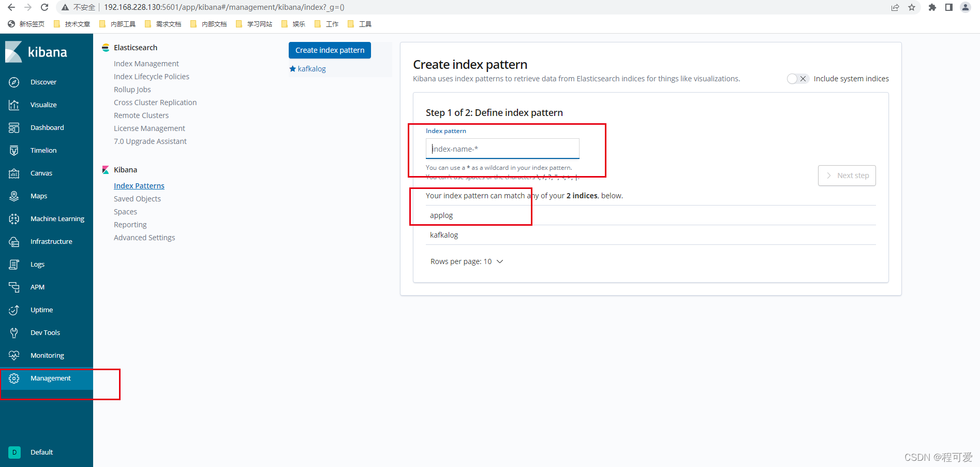This screenshot has width=980, height=467.
Task: Select Management in side navigation
Action: tap(50, 378)
